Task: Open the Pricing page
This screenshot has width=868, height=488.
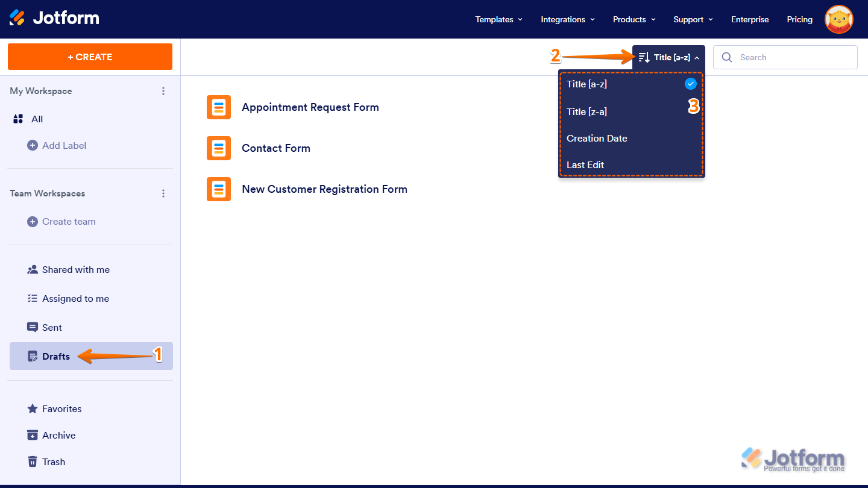Action: (x=799, y=19)
